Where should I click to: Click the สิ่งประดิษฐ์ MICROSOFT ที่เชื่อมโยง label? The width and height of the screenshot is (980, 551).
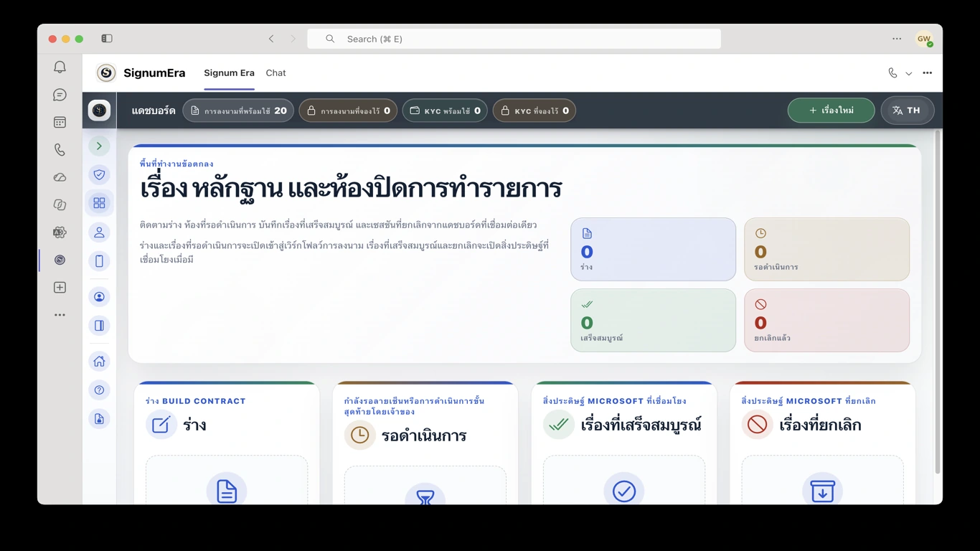click(614, 401)
